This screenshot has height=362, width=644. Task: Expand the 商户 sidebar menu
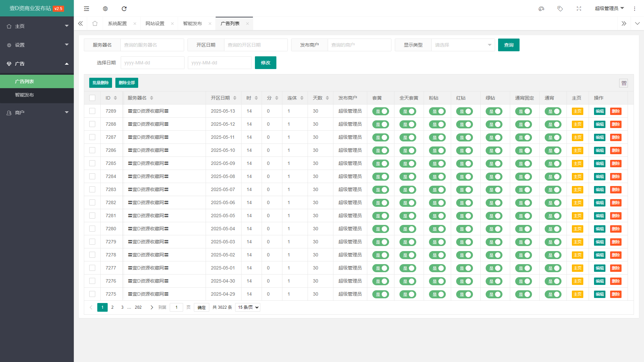pyautogui.click(x=37, y=113)
